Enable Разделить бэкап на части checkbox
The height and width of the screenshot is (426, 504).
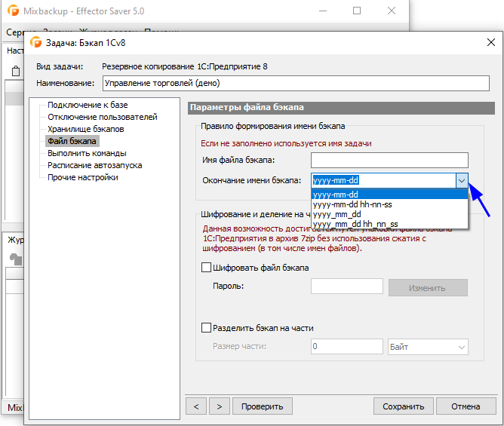coord(206,328)
